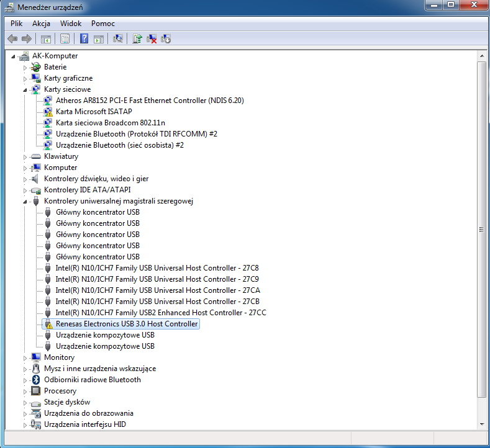Click the blue Help question mark icon
Screen dimensions: 490x448
[84, 38]
